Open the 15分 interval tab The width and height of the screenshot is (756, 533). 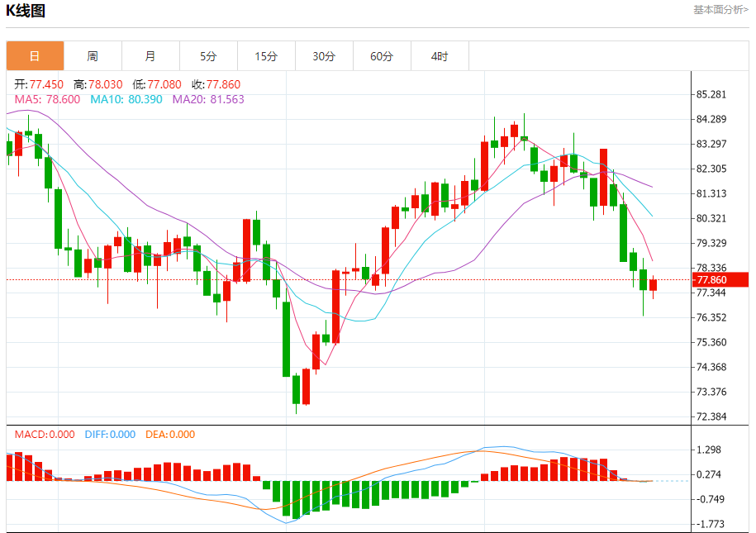click(266, 56)
